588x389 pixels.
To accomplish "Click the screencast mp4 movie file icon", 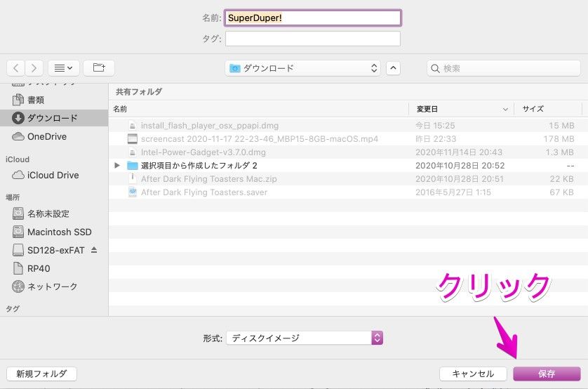I will (133, 139).
